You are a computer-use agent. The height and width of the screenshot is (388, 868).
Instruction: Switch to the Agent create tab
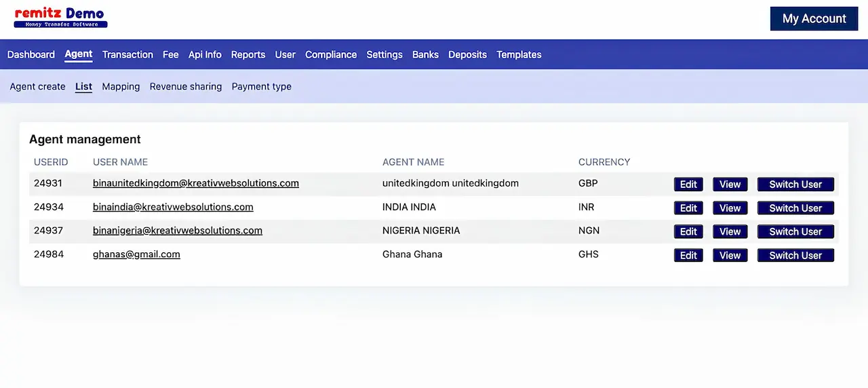tap(38, 87)
